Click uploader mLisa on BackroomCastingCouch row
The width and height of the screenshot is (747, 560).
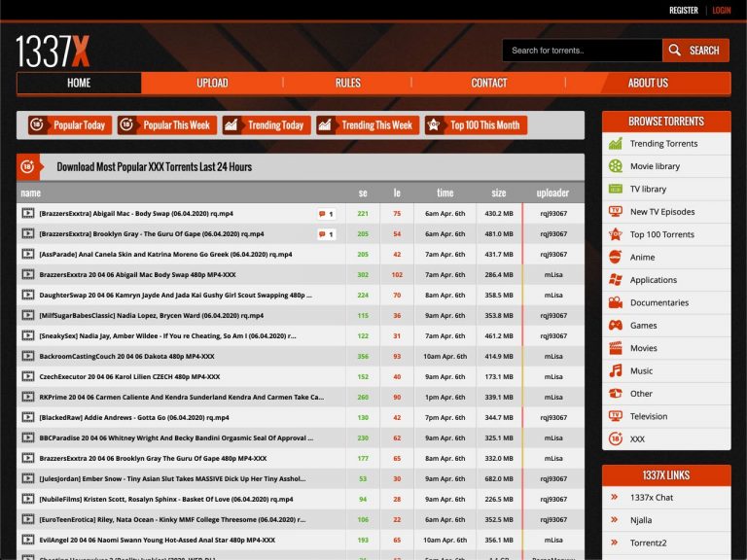tap(553, 356)
